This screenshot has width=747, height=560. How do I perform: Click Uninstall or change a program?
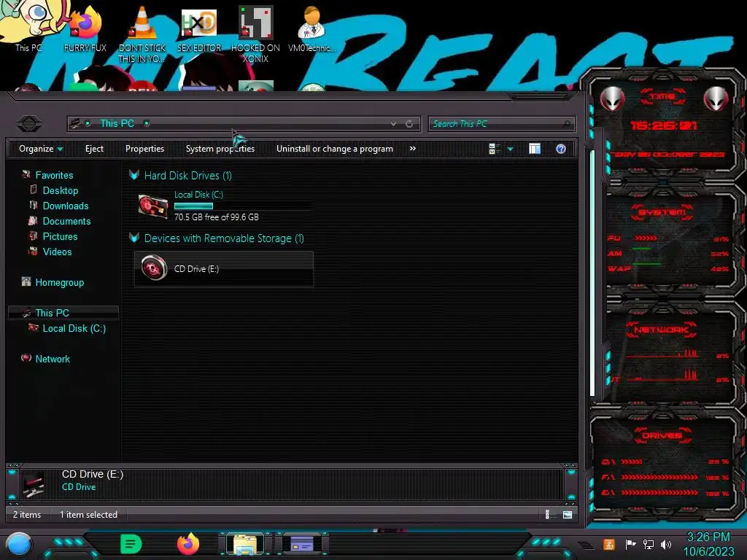tap(334, 149)
